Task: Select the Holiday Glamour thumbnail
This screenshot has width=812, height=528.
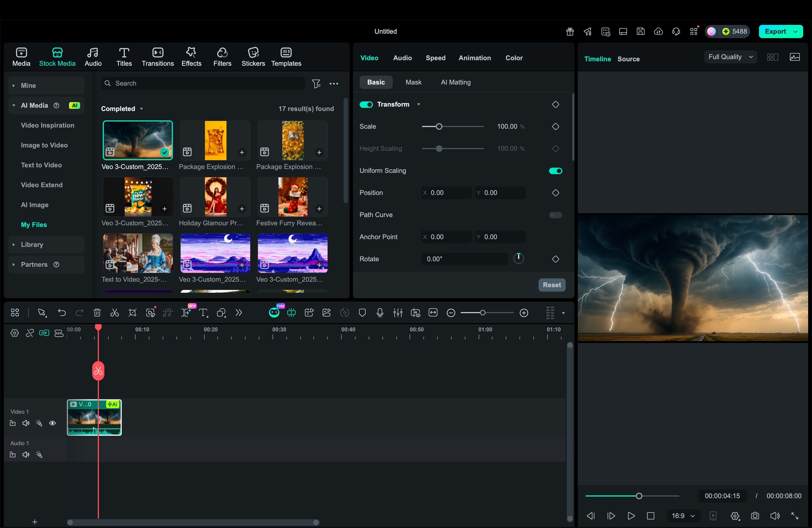Action: tap(215, 197)
